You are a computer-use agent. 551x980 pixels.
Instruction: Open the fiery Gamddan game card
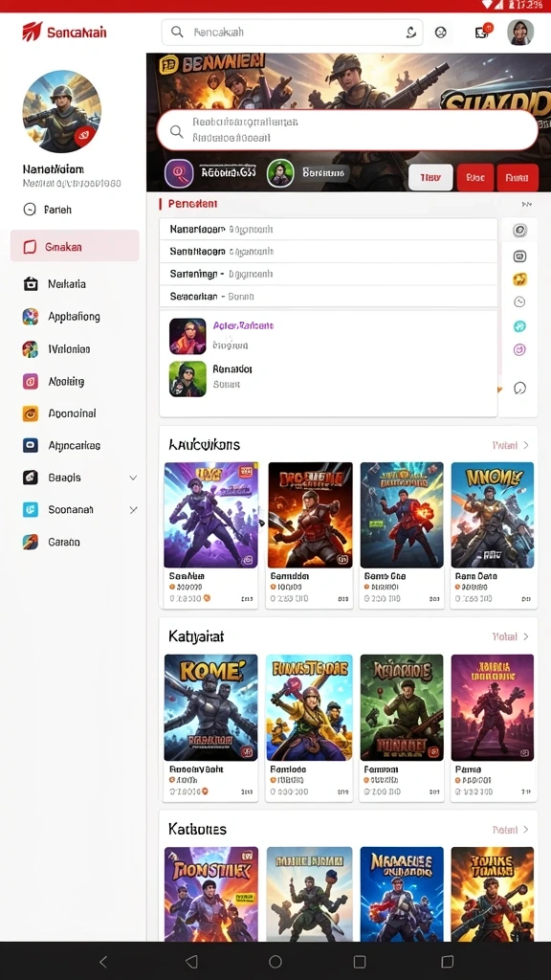310,534
